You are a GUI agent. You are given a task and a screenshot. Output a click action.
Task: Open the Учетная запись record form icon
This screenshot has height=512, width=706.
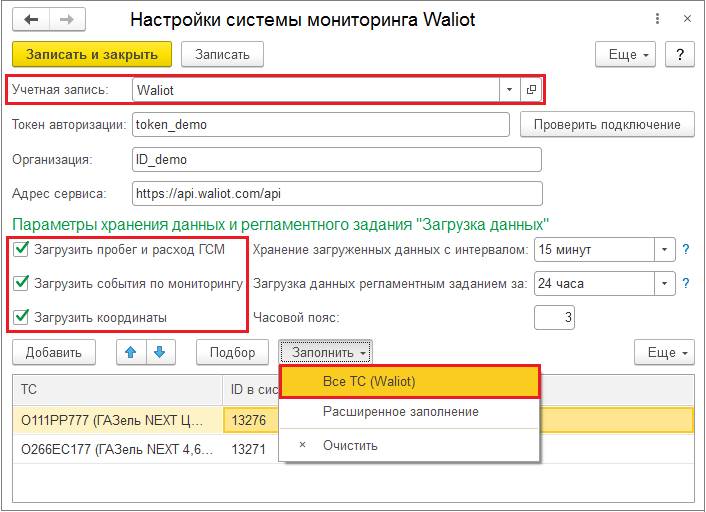pyautogui.click(x=532, y=89)
